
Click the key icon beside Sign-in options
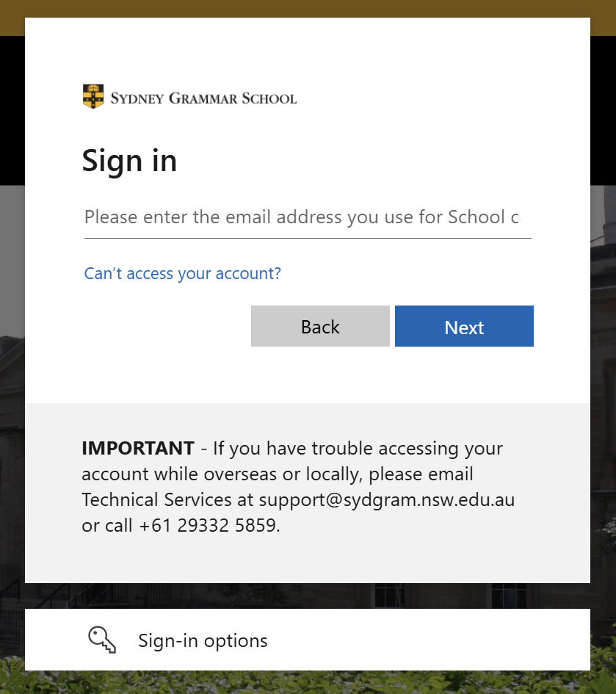102,640
